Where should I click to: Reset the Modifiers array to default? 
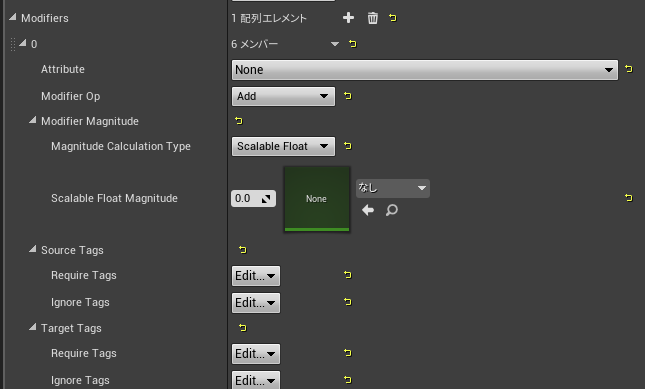pos(393,18)
